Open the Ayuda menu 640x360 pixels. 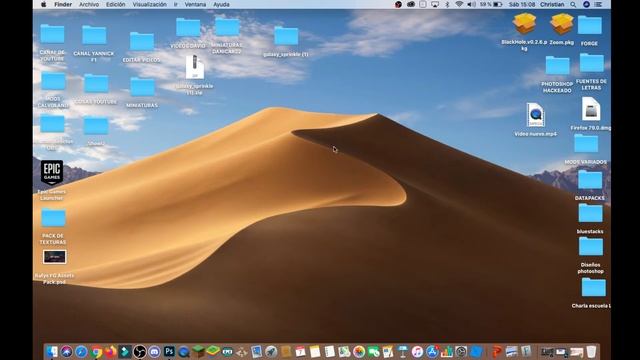pos(221,4)
